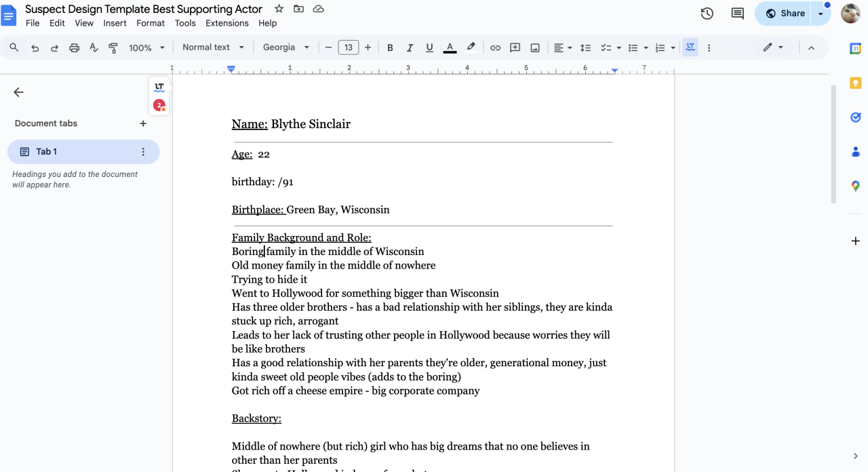Open Google Maps side panel
This screenshot has height=472, width=868.
tap(856, 186)
